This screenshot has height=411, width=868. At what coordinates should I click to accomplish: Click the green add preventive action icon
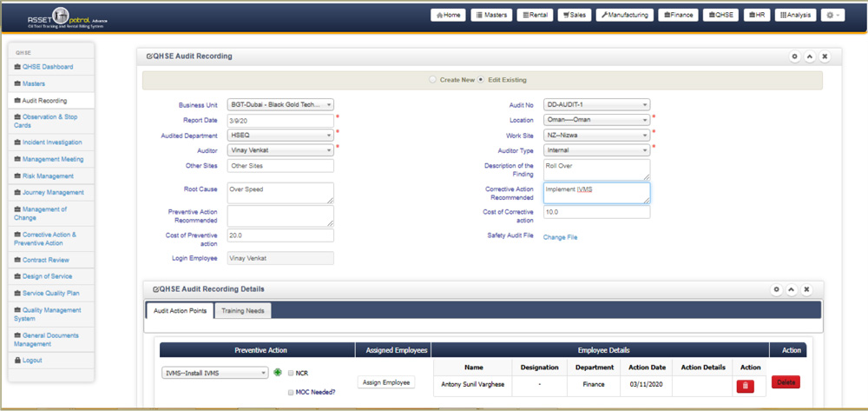[278, 373]
